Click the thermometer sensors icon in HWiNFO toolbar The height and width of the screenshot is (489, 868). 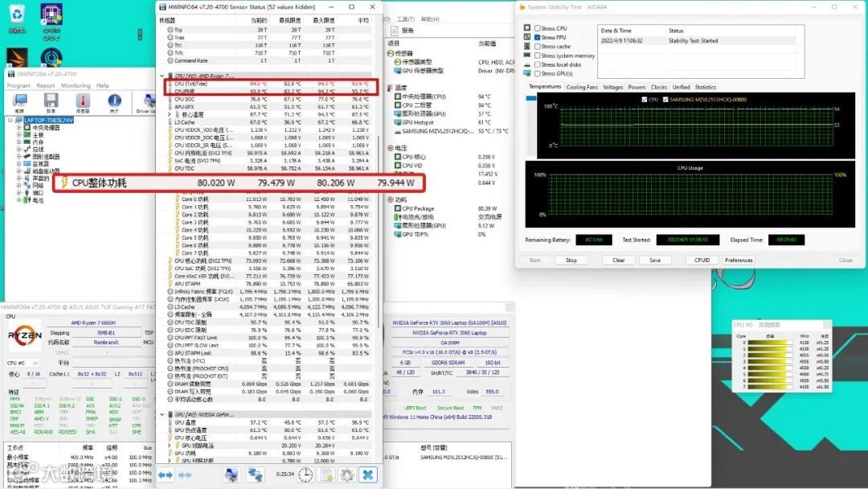coord(83,102)
